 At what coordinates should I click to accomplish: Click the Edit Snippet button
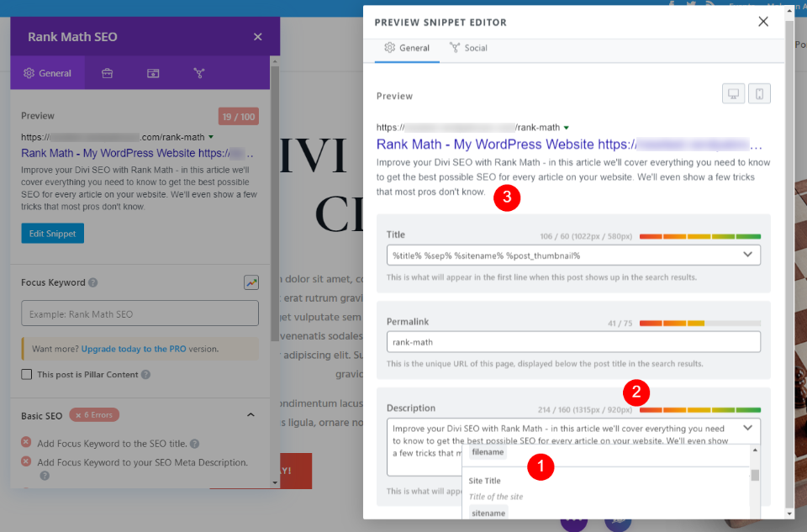52,234
